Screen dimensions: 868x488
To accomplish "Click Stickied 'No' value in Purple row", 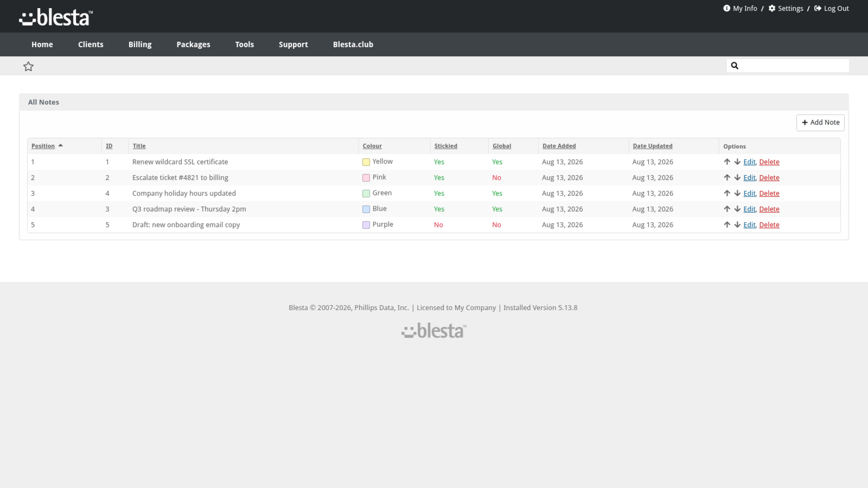I will tap(438, 225).
